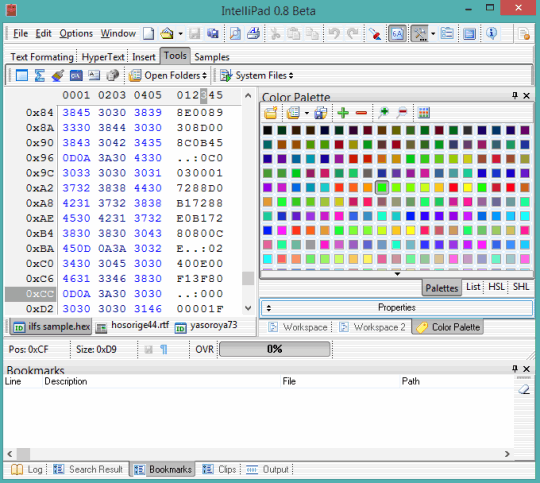Switch to the Text Formating tab
Screen dimensions: 540x483
pos(42,57)
